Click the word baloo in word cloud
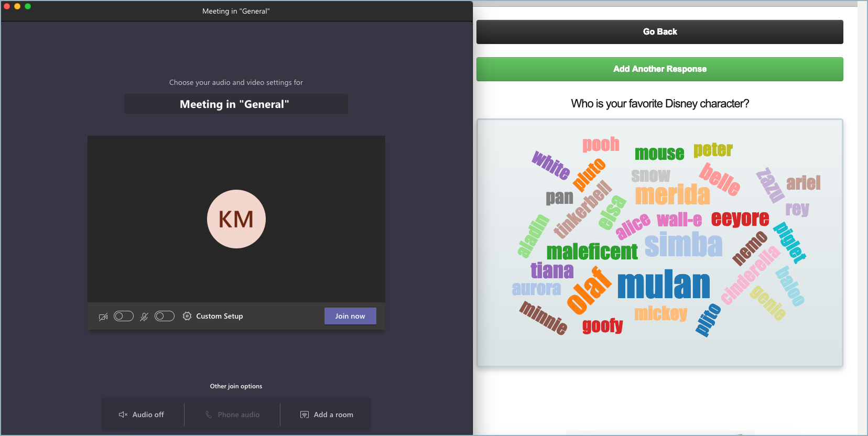Image resolution: width=868 pixels, height=436 pixels. pos(790,286)
